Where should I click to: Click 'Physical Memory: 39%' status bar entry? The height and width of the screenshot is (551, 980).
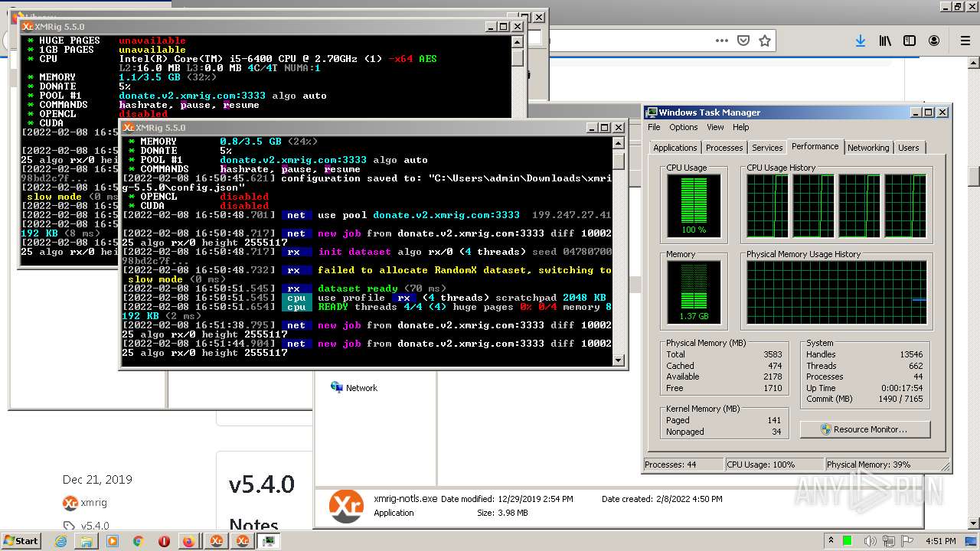(868, 465)
